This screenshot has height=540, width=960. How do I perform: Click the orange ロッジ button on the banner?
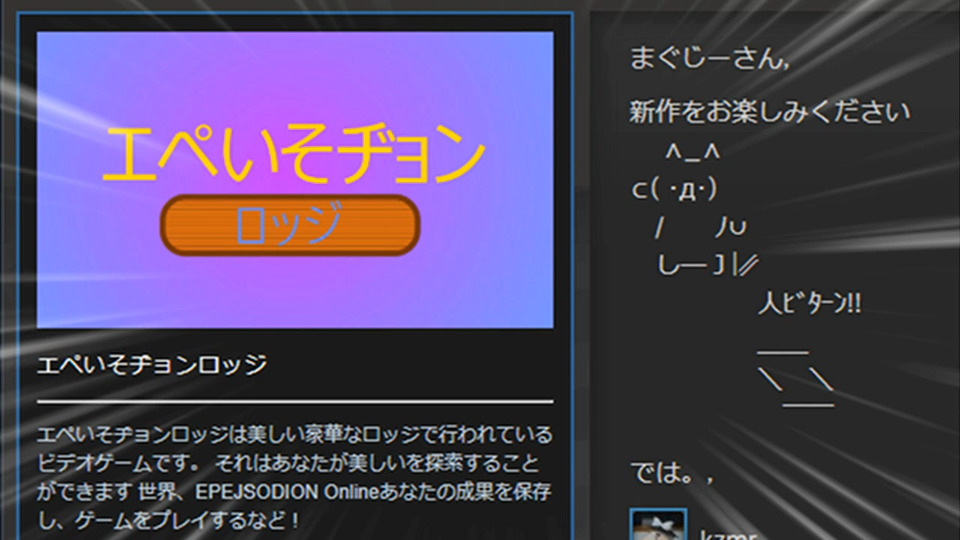click(x=290, y=225)
